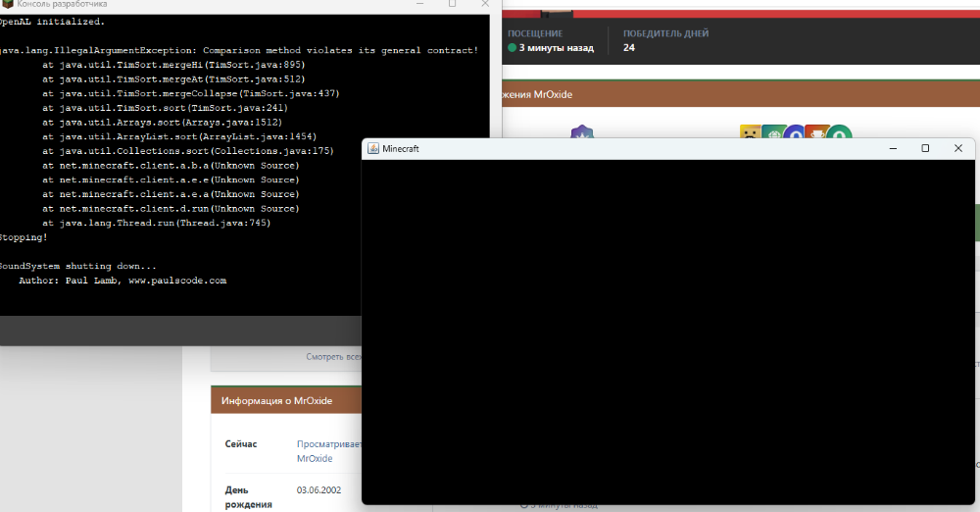This screenshot has width=980, height=512.
Task: Maximize the Minecraft window
Action: coord(925,148)
